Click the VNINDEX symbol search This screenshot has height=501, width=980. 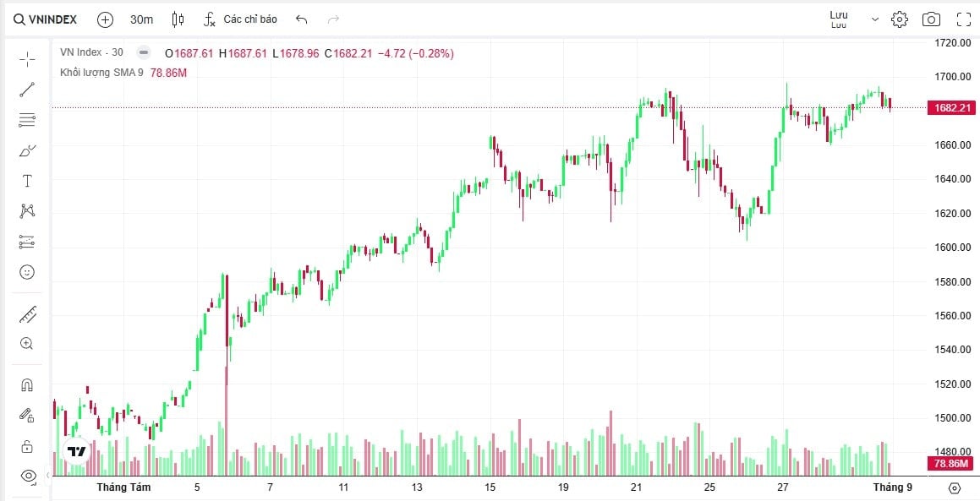[x=46, y=19]
